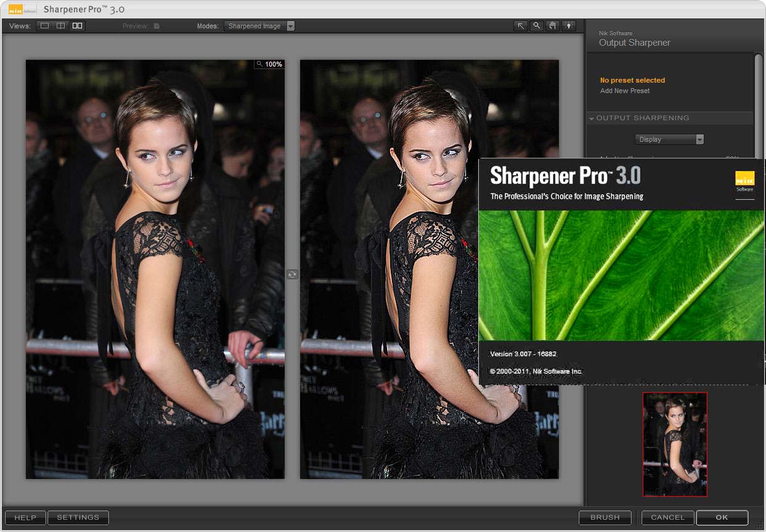The image size is (766, 532).
Task: Open the Settings button
Action: tap(78, 518)
